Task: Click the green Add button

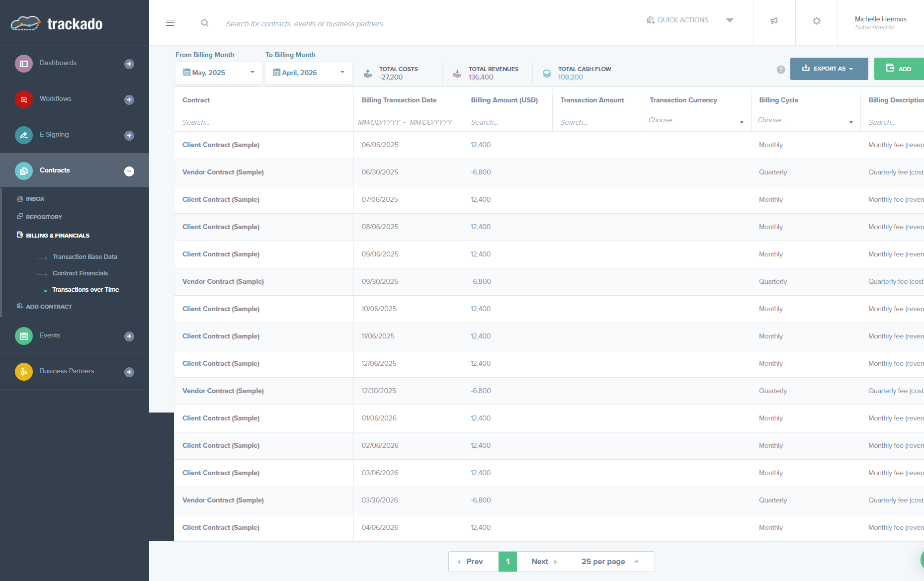Action: (899, 69)
